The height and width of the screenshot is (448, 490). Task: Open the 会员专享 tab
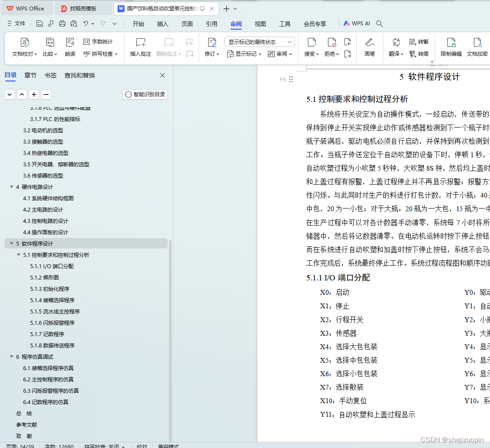pyautogui.click(x=314, y=24)
